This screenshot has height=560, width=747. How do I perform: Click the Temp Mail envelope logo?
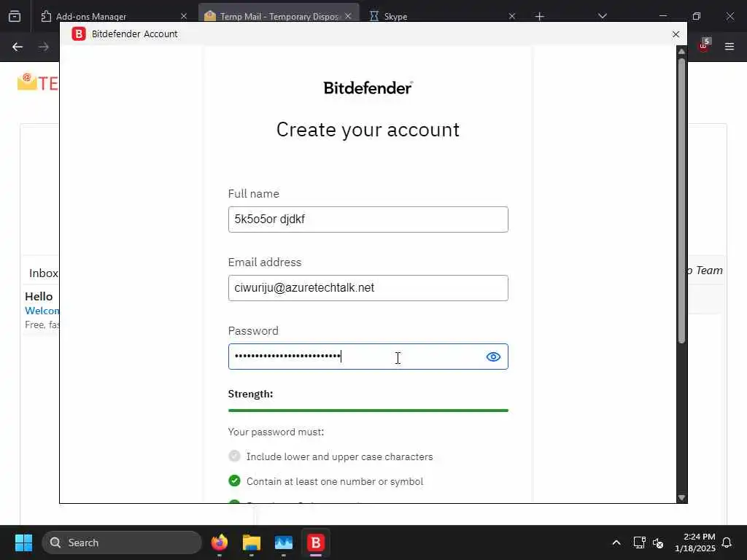point(27,82)
